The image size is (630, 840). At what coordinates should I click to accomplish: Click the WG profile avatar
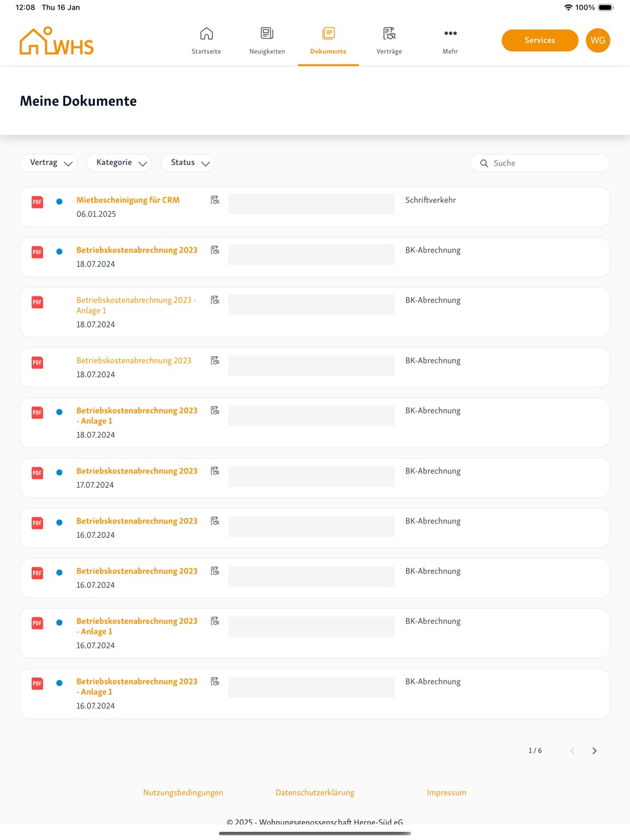tap(598, 40)
